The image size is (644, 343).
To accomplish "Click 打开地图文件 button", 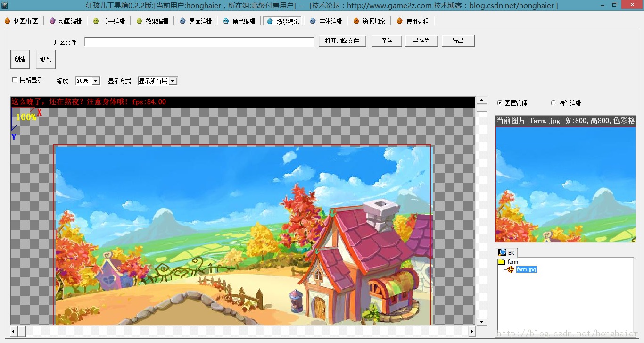I will point(342,41).
